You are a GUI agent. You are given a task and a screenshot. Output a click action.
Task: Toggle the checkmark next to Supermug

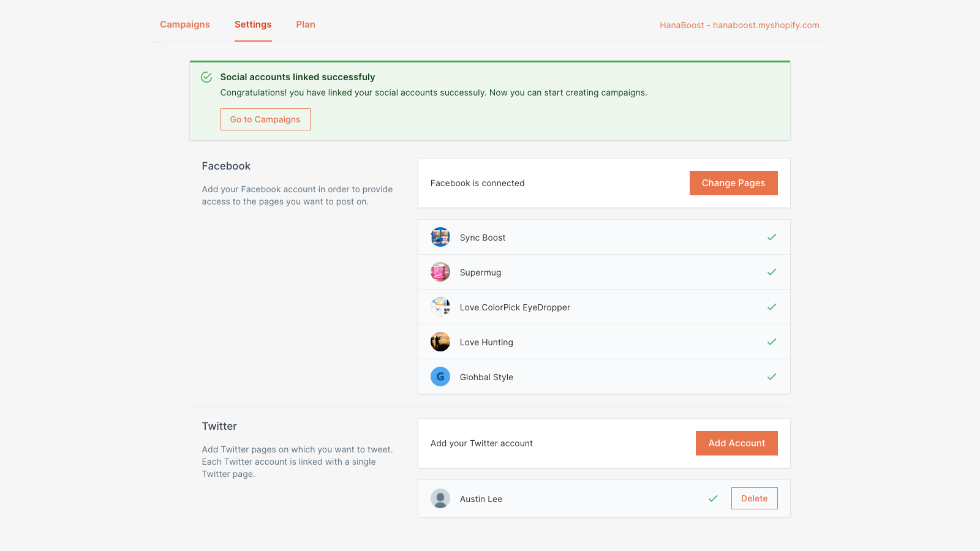pyautogui.click(x=772, y=272)
